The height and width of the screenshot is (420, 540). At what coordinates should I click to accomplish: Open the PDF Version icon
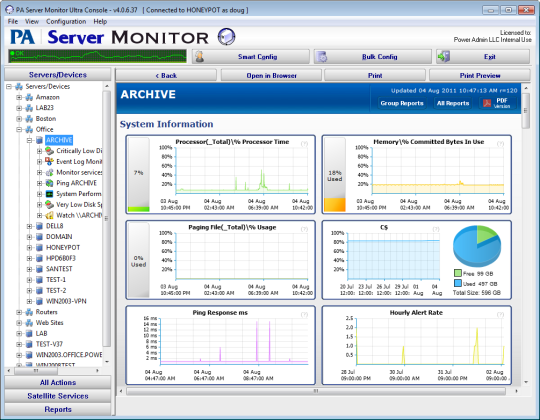(x=487, y=103)
